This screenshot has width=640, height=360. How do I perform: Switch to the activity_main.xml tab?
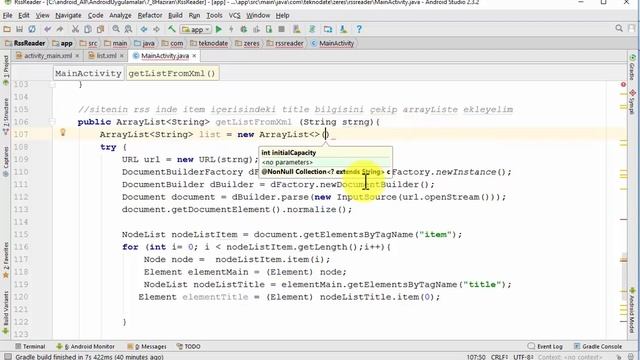click(x=48, y=56)
